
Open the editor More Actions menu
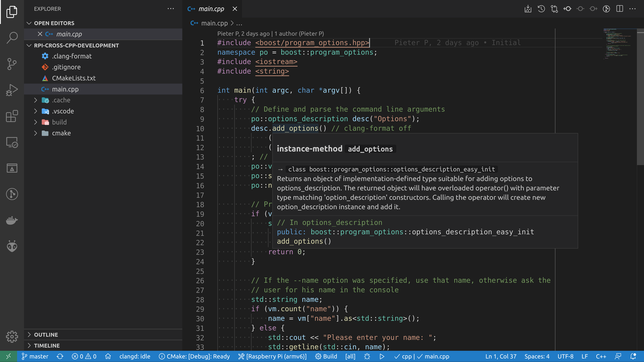tap(632, 9)
